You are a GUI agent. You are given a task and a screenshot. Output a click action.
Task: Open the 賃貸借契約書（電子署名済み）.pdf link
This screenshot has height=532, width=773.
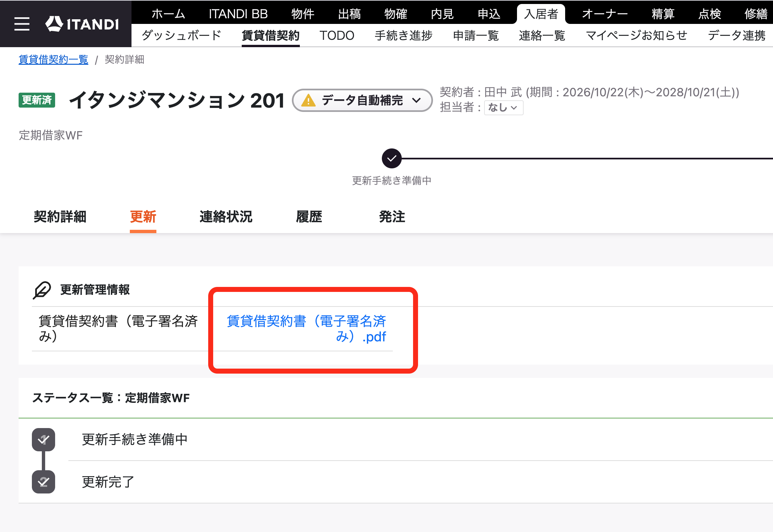(306, 329)
